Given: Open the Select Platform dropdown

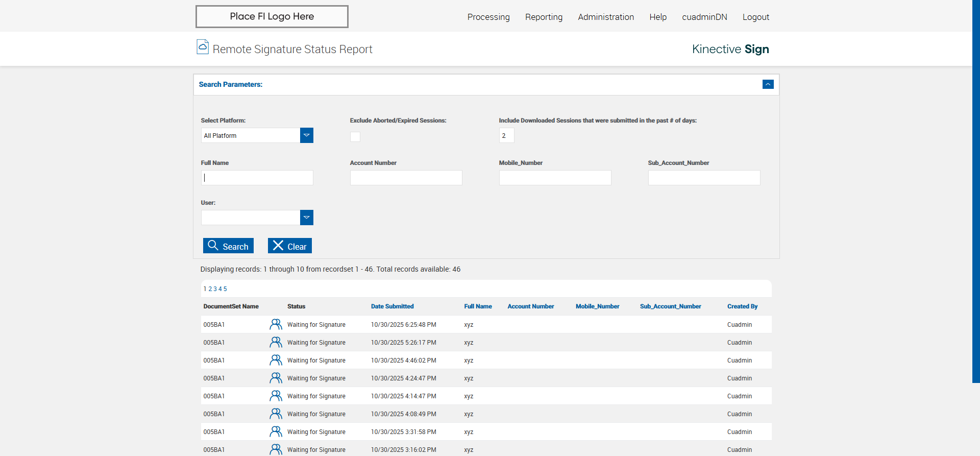Looking at the screenshot, I should pyautogui.click(x=306, y=135).
